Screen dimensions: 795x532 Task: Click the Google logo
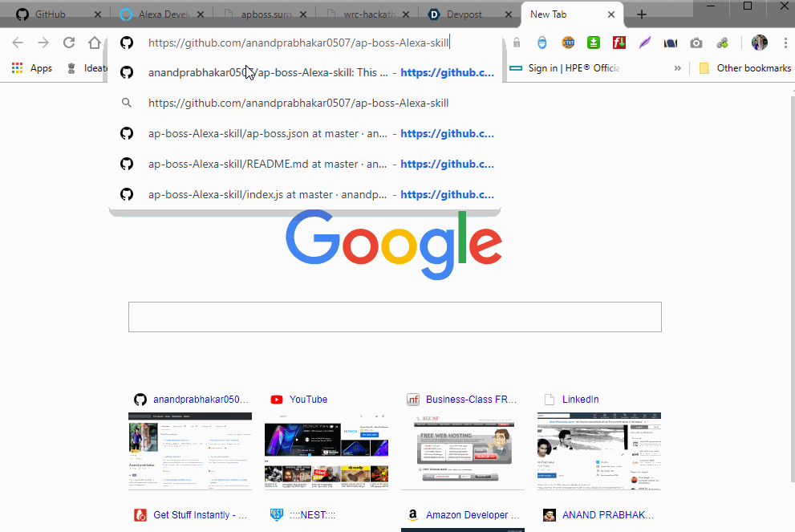tap(394, 245)
